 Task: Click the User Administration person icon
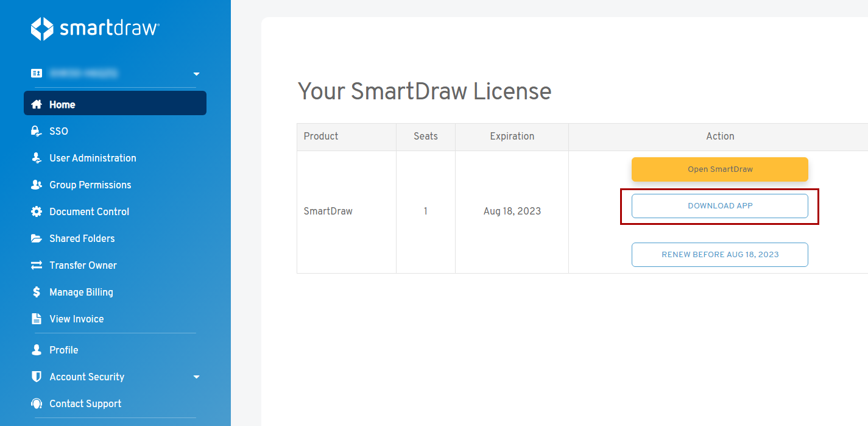click(x=37, y=158)
